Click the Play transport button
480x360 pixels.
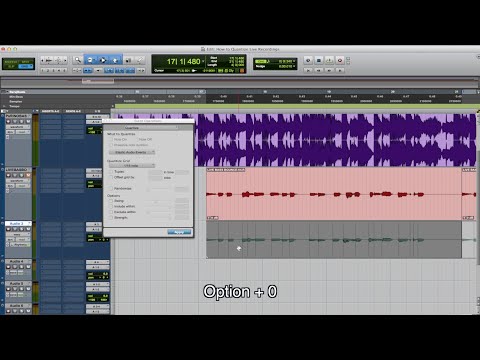coord(329,60)
